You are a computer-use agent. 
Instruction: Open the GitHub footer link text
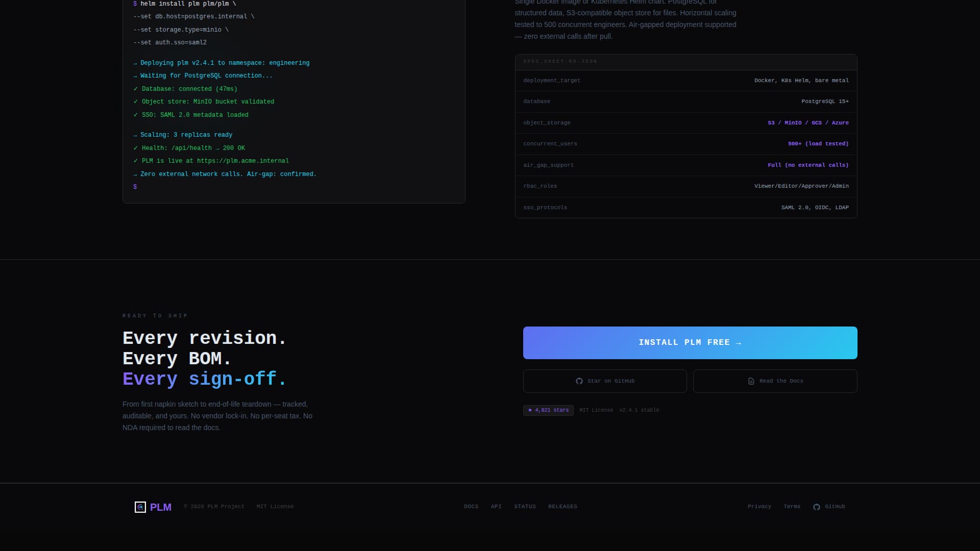(835, 507)
